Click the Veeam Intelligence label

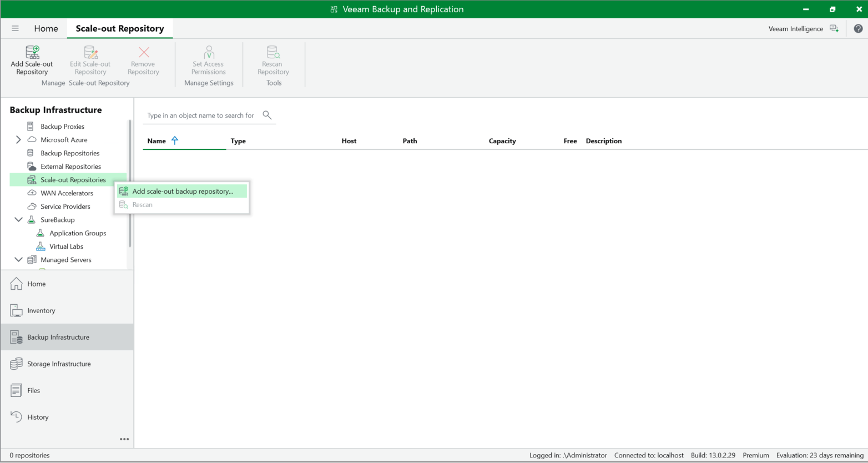point(796,29)
